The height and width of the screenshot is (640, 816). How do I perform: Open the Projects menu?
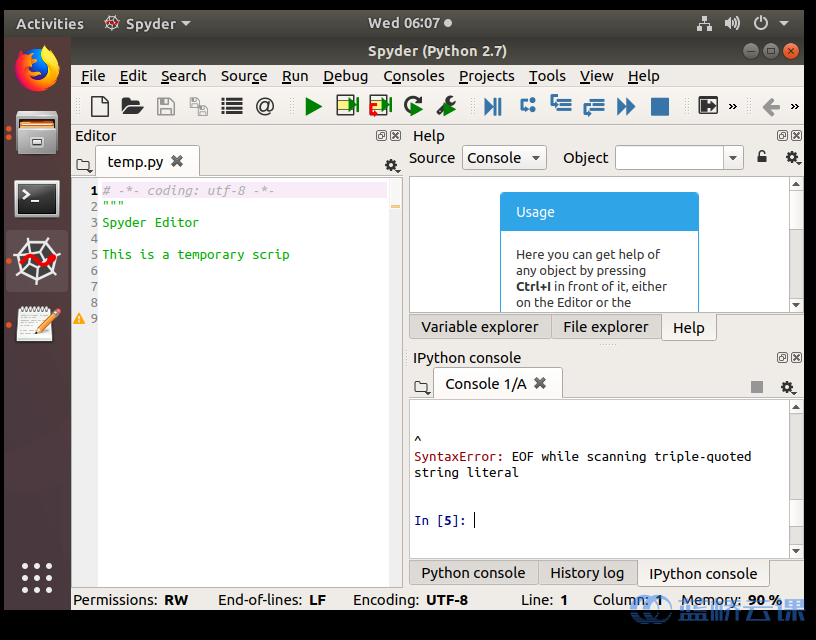pos(487,76)
